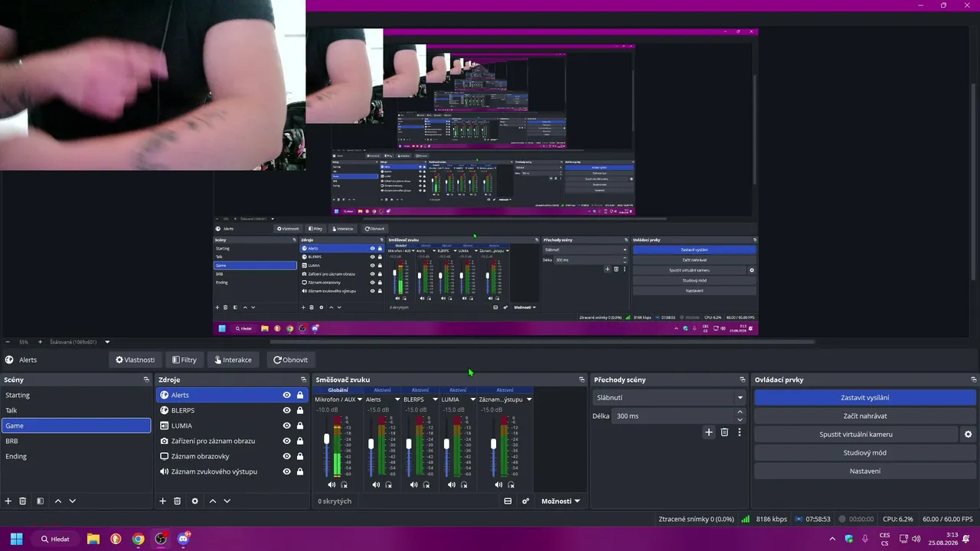Toggle visibility of the Alerts source
This screenshot has width=980, height=551.
coord(287,395)
